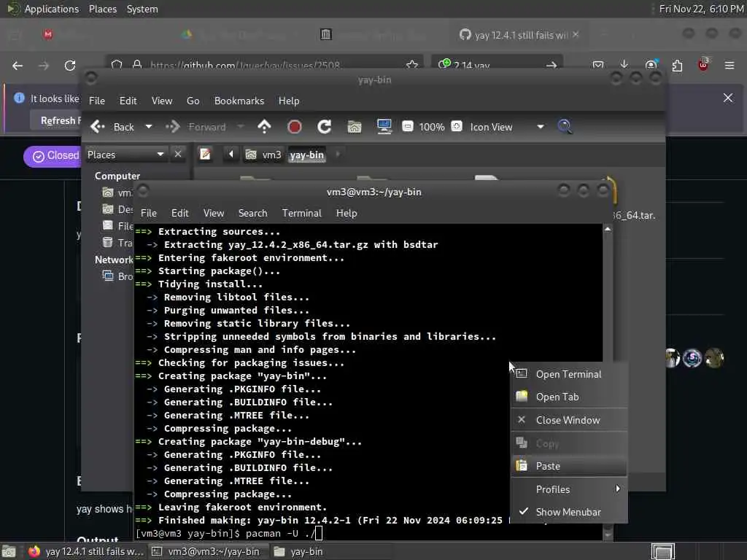Reload the yay-bin folder view
The height and width of the screenshot is (560, 747).
[325, 127]
